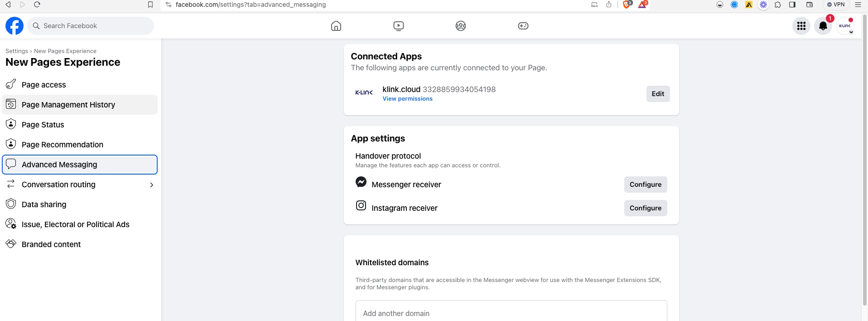Screen dimensions: 868x321
Task: Open the notifications bell icon
Action: click(823, 26)
